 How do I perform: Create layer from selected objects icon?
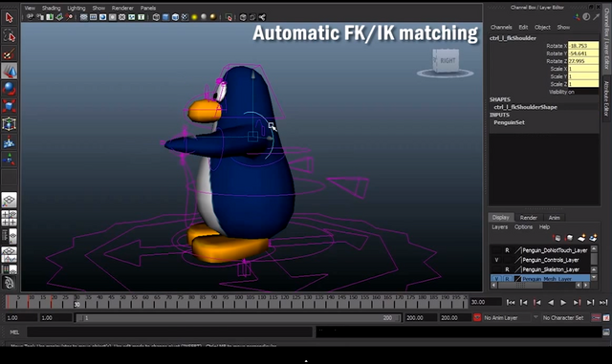593,237
